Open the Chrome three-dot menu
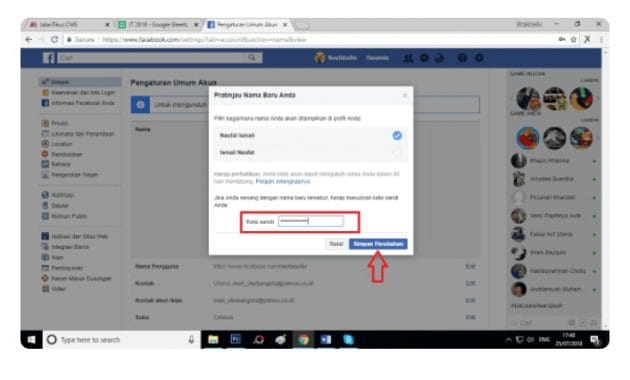 point(601,39)
